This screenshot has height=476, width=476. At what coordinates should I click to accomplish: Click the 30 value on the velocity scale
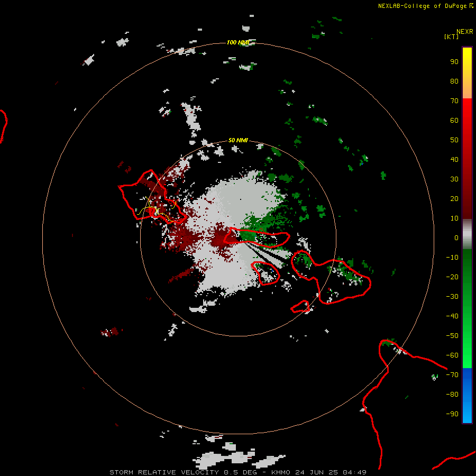[x=454, y=179]
